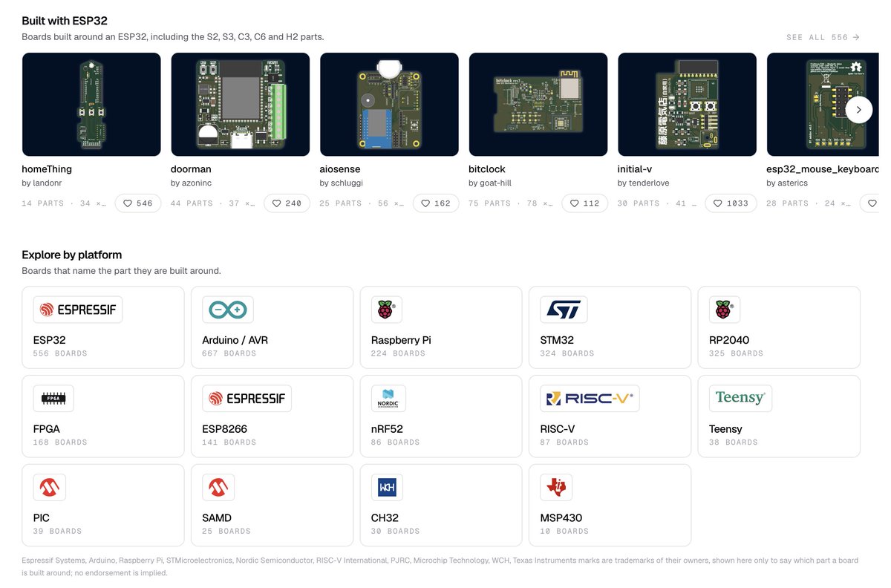Viewport: 891px width, 588px height.
Task: Select the Arduino / AVR platform name
Action: [x=235, y=340]
